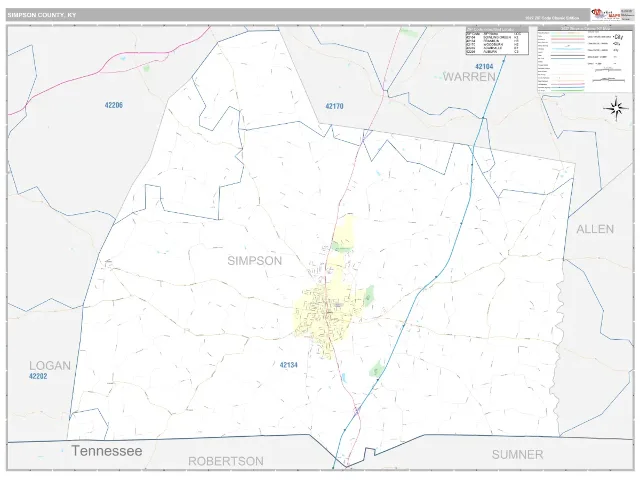Viewport: 640px width, 480px height.
Task: Click the WARREN county label
Action: [x=469, y=77]
